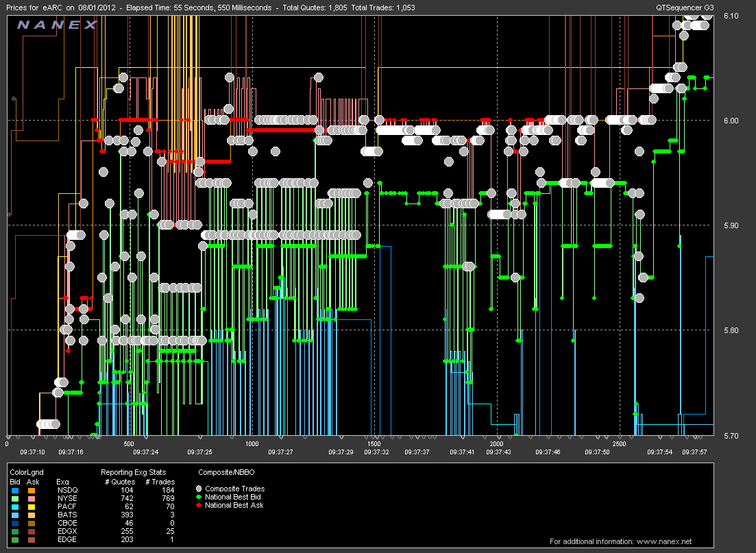Click the 1500 sequence tick on x-axis
Image resolution: width=756 pixels, height=553 pixels.
click(x=374, y=444)
